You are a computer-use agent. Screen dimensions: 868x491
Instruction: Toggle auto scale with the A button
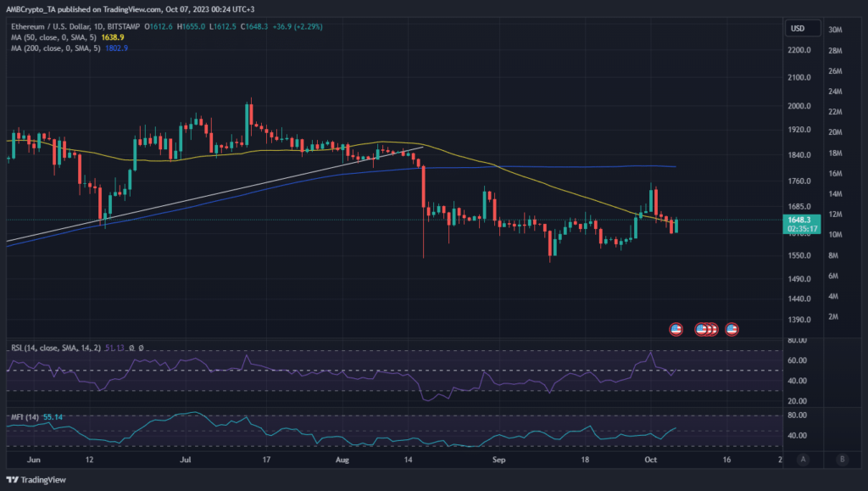pos(803,460)
